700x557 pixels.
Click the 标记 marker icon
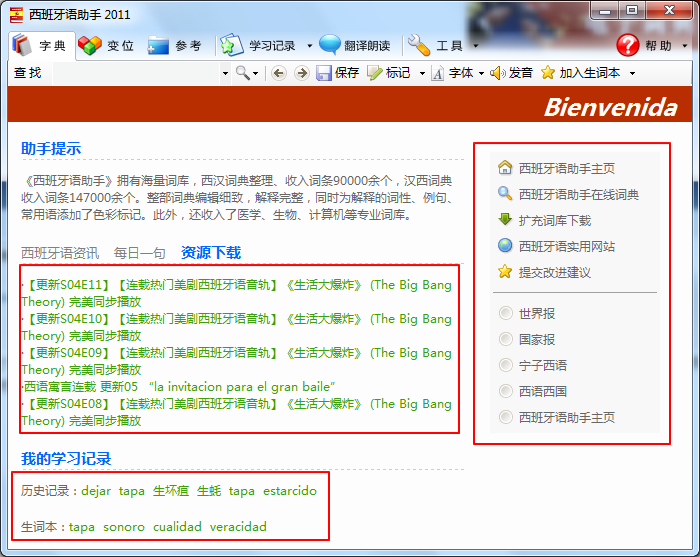click(x=375, y=73)
